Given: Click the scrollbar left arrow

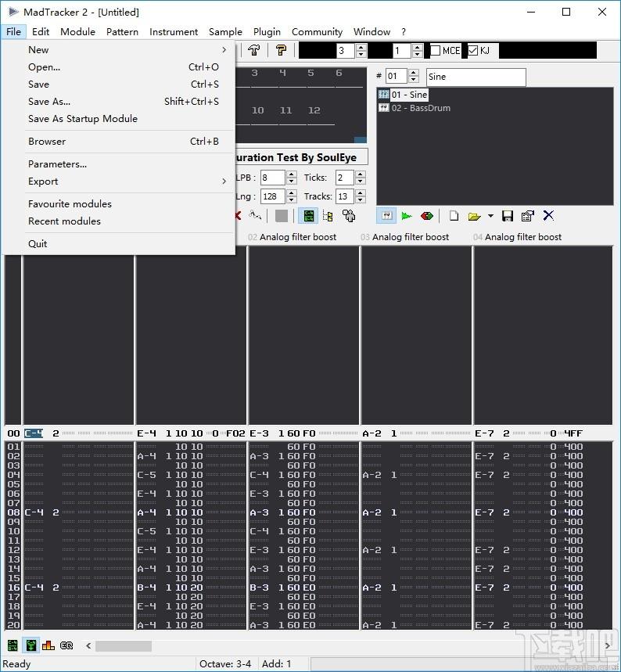Looking at the screenshot, I should [88, 645].
